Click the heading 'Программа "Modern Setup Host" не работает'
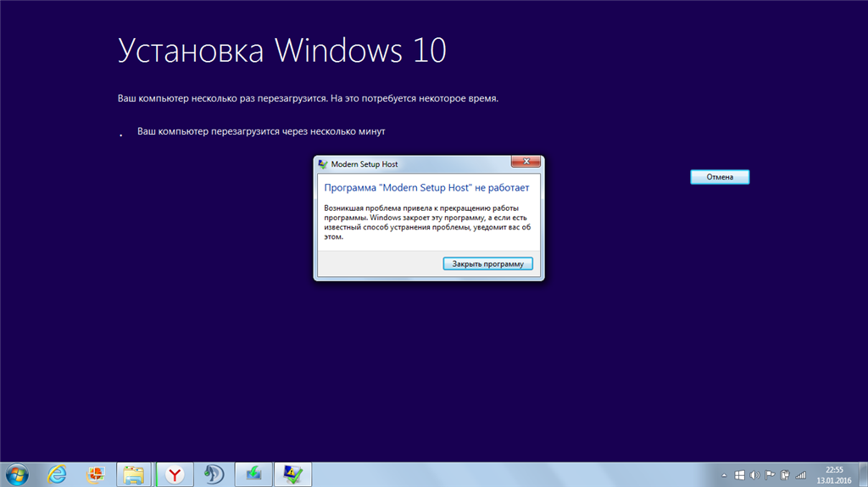Image resolution: width=868 pixels, height=487 pixels. coord(427,188)
